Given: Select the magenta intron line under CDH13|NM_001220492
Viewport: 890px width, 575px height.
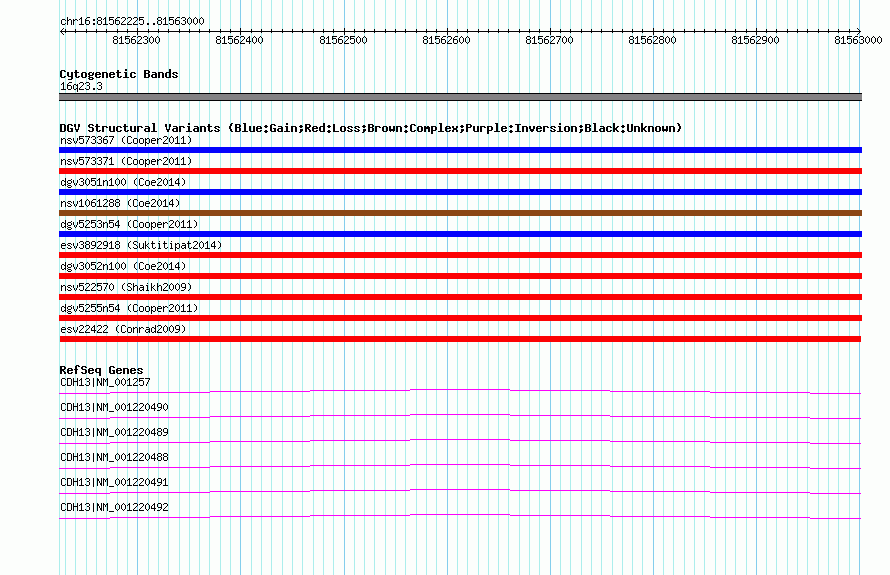Looking at the screenshot, I should (x=460, y=514).
